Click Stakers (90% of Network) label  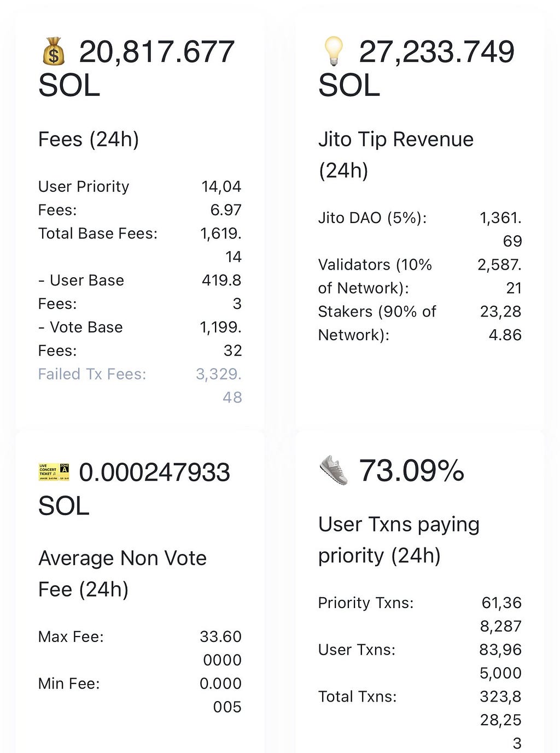click(377, 323)
